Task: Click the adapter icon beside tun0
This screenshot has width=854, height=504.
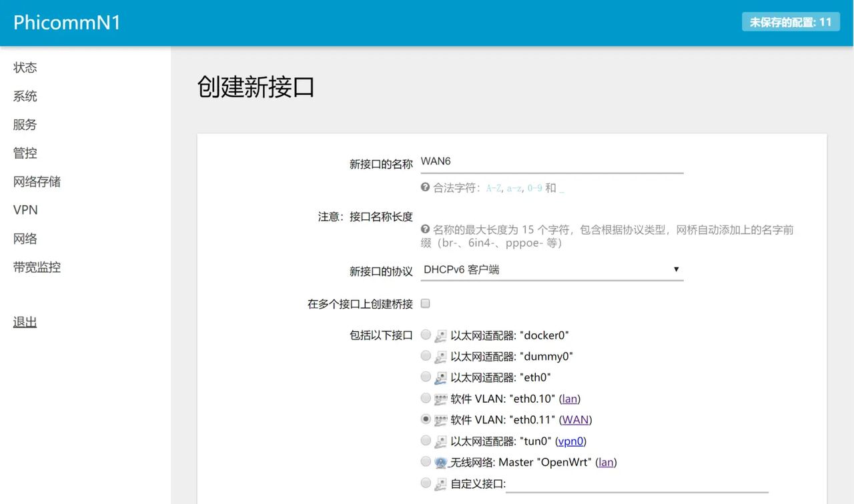Action: (440, 441)
